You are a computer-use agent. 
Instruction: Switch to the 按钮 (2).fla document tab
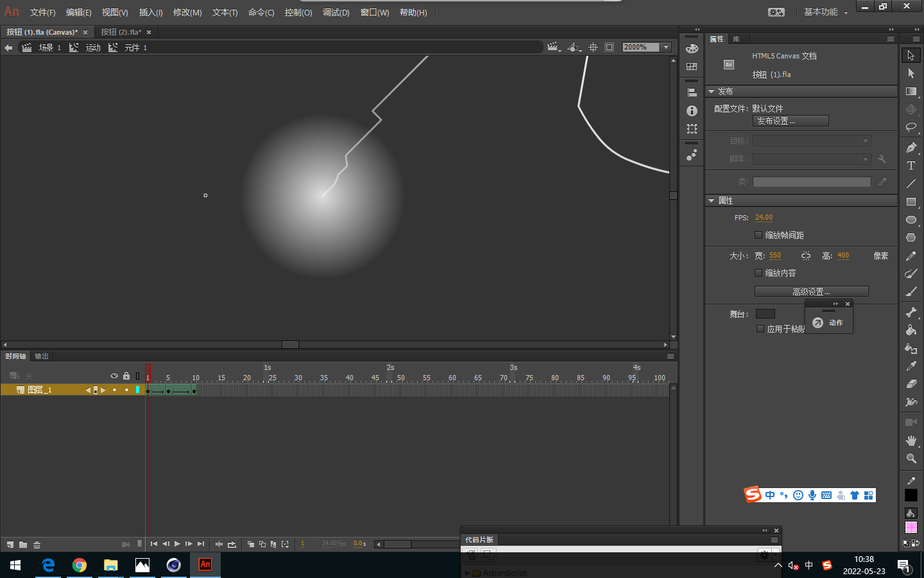(121, 32)
